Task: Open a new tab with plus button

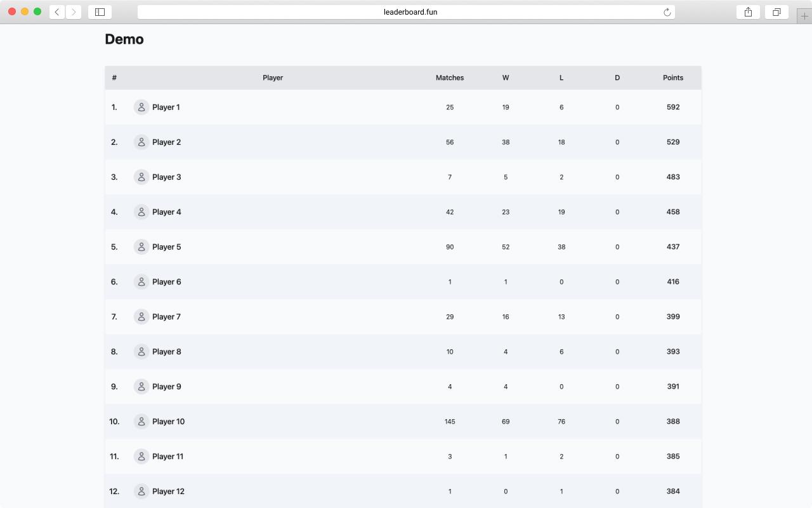Action: [x=804, y=16]
